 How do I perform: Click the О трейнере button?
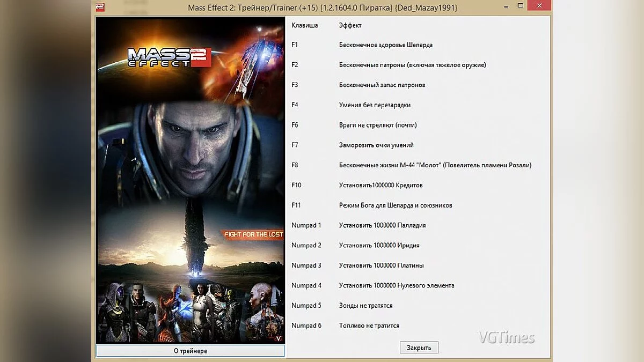(x=190, y=351)
